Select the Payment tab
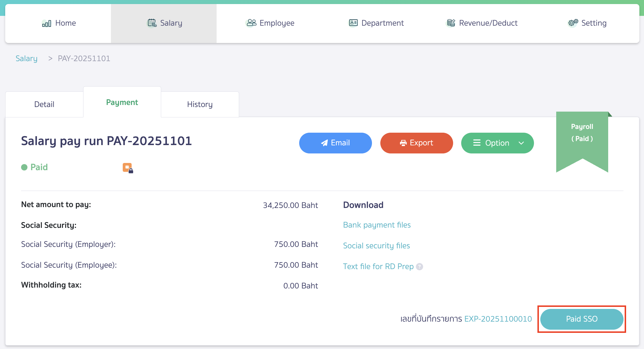Image resolution: width=644 pixels, height=349 pixels. coord(122,102)
